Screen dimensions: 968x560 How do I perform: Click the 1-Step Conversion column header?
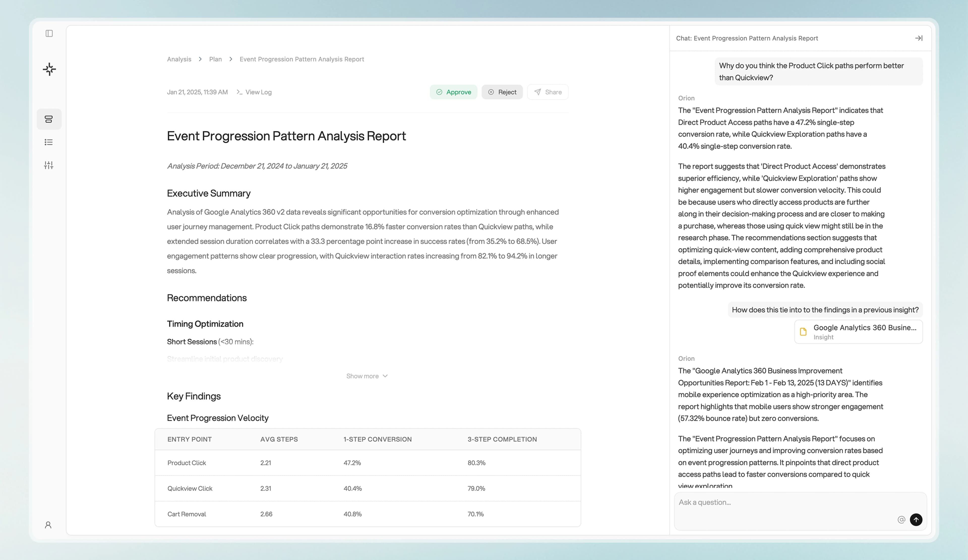point(377,439)
